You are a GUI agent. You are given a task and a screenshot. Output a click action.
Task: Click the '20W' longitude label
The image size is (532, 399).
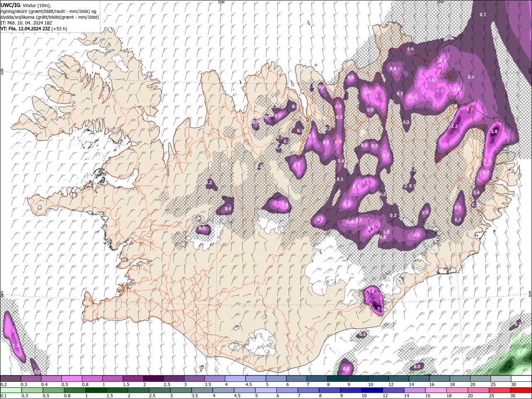221,2
